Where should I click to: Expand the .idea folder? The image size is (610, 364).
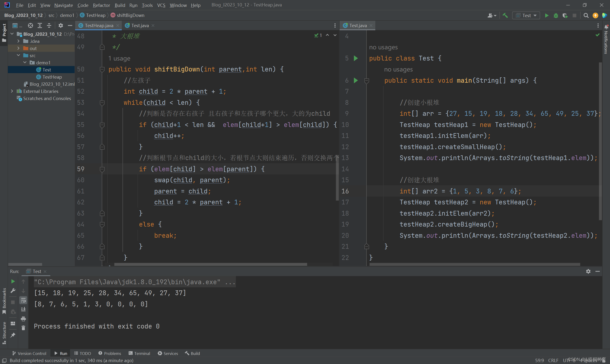tap(18, 41)
